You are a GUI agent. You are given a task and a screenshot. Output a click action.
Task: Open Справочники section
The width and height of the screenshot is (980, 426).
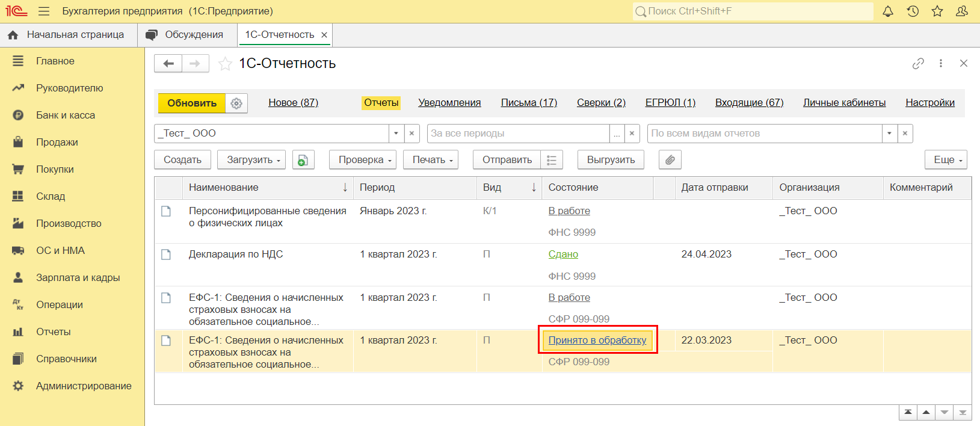(66, 359)
